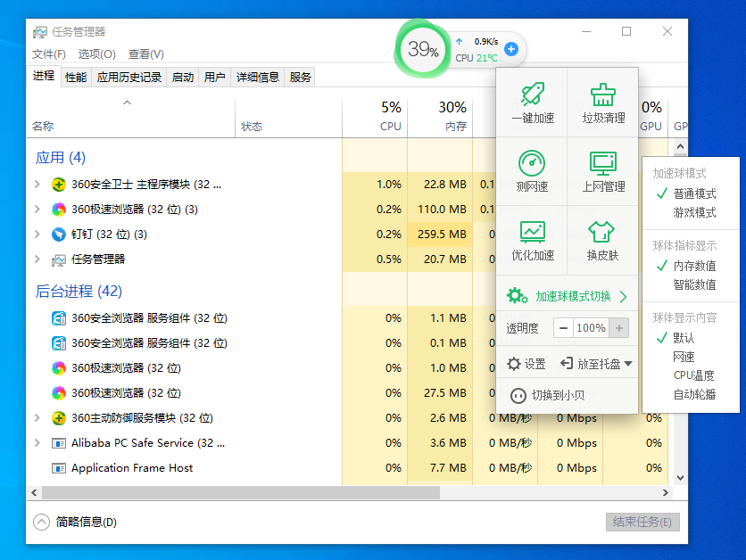Open the 文件(F) menu
The height and width of the screenshot is (560, 746).
click(x=48, y=54)
